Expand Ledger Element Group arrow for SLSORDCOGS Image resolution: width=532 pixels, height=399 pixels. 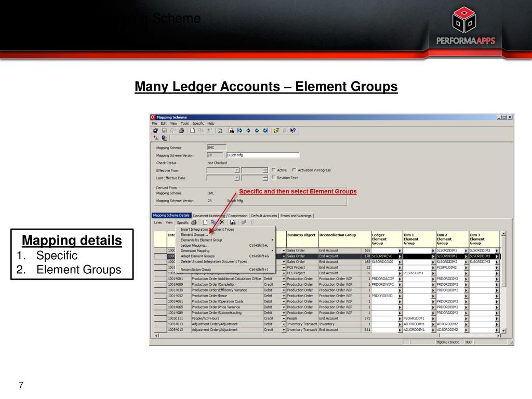401,262
